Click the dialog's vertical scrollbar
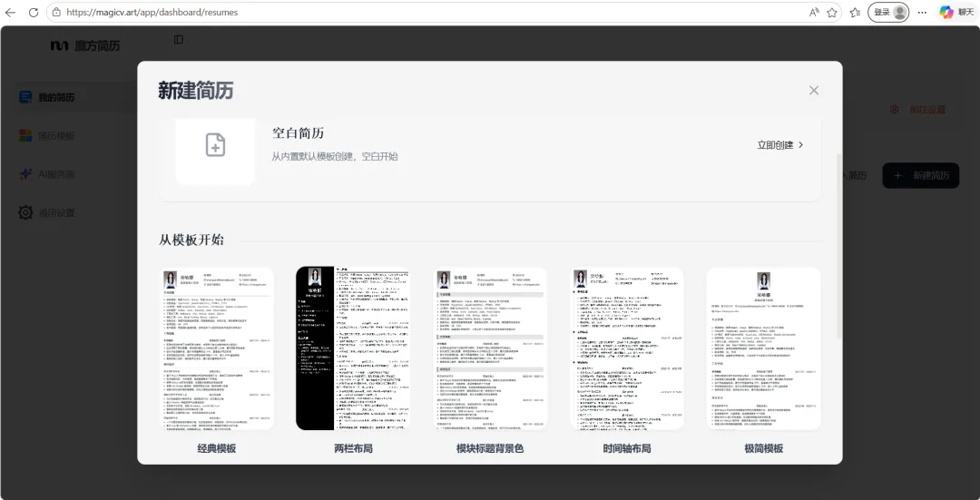Viewport: 980px width, 500px height. click(x=838, y=246)
